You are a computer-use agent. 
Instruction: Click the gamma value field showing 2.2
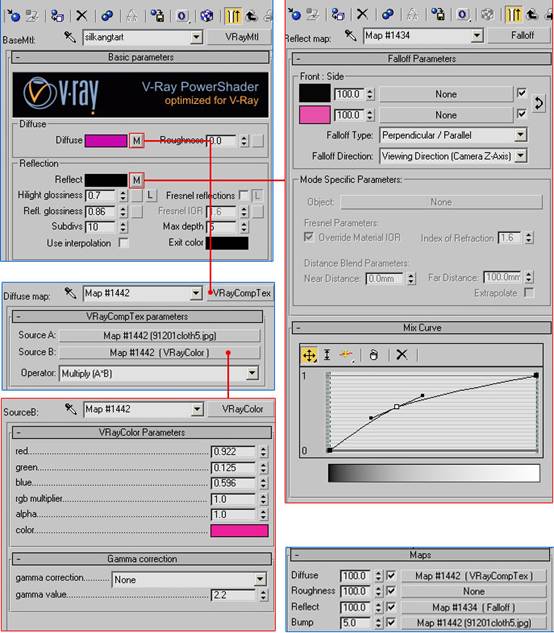coord(233,595)
